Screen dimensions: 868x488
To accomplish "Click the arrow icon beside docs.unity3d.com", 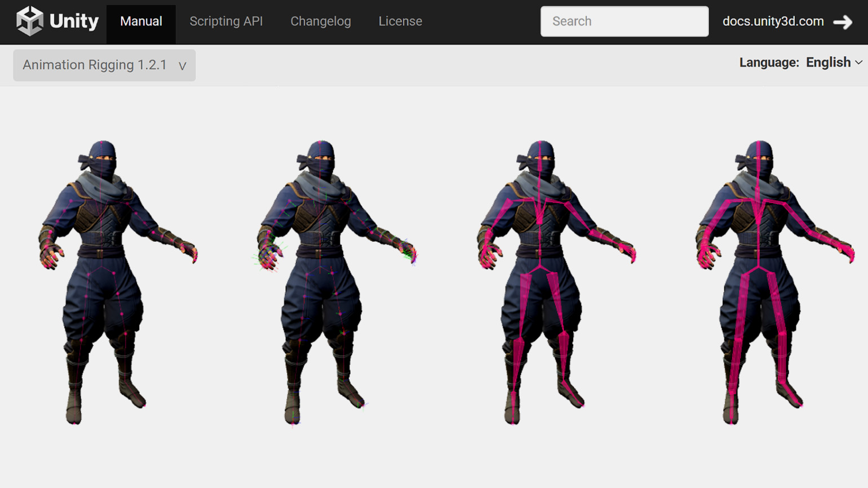I will coord(843,22).
